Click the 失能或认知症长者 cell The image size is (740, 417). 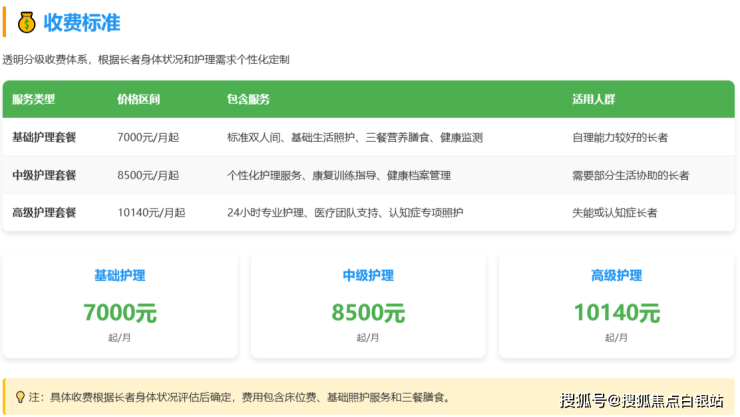point(614,212)
